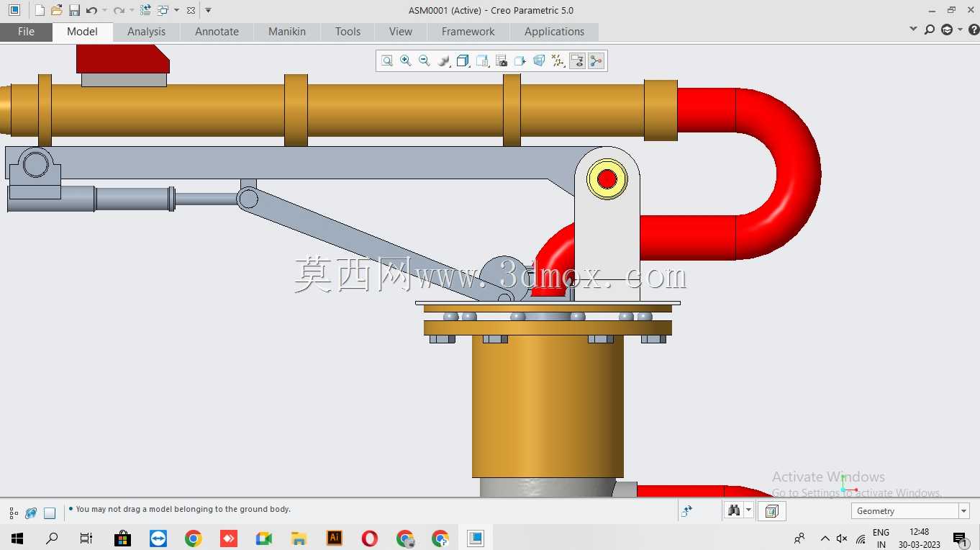Click the Windows switch icon in quick access
980x550 pixels.
coord(163,10)
